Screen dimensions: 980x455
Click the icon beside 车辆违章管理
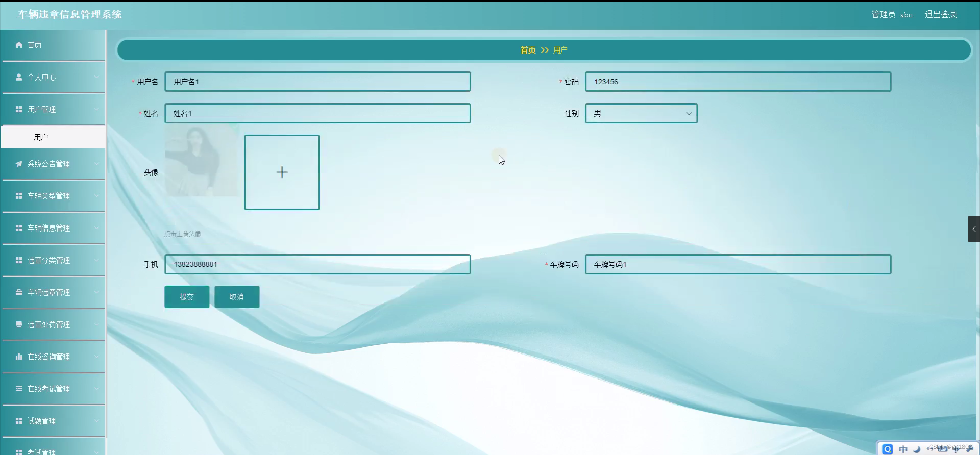tap(19, 292)
